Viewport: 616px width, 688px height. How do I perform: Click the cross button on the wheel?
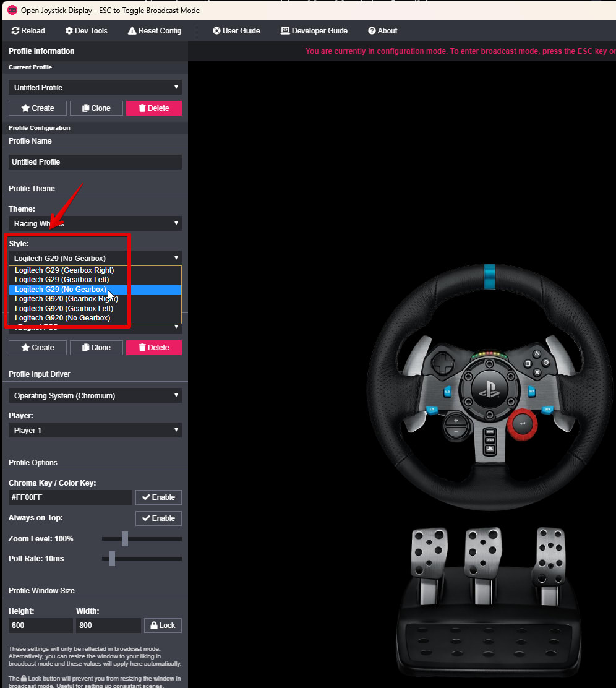click(x=537, y=372)
